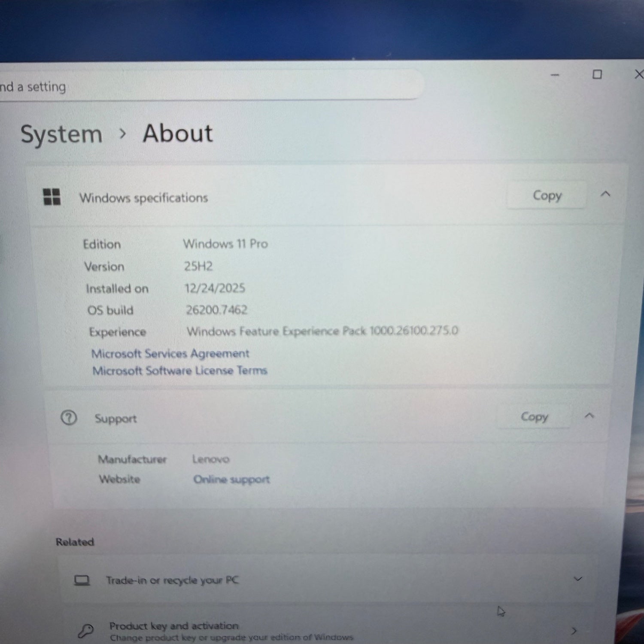Minimize the Settings window
The width and height of the screenshot is (644, 644).
555,75
